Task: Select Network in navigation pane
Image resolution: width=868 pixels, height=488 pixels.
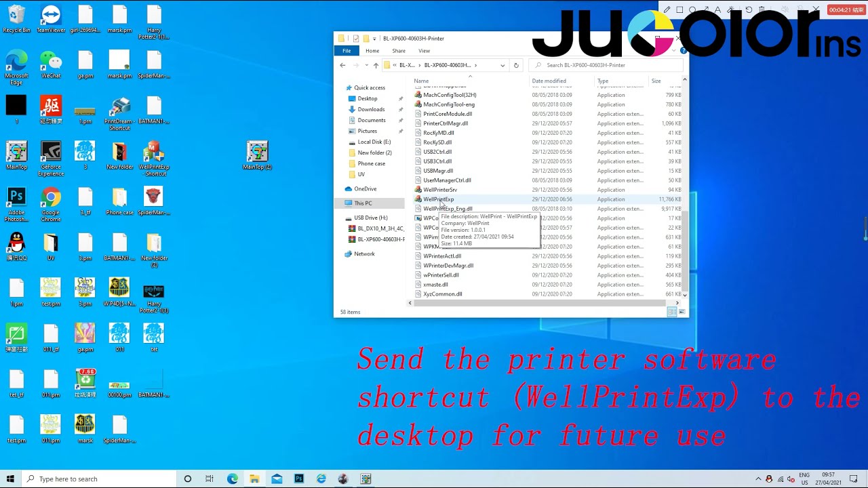Action: [x=364, y=253]
